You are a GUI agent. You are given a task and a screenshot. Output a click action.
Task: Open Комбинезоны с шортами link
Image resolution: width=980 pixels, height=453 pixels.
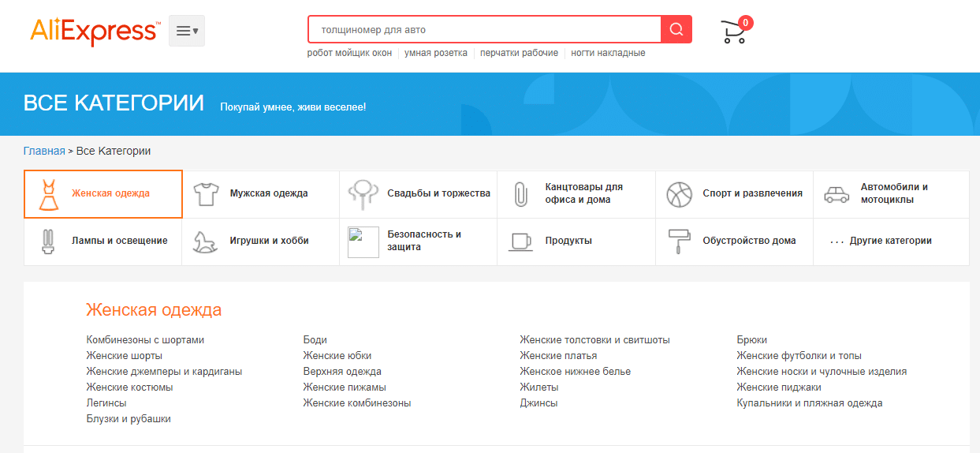point(145,340)
